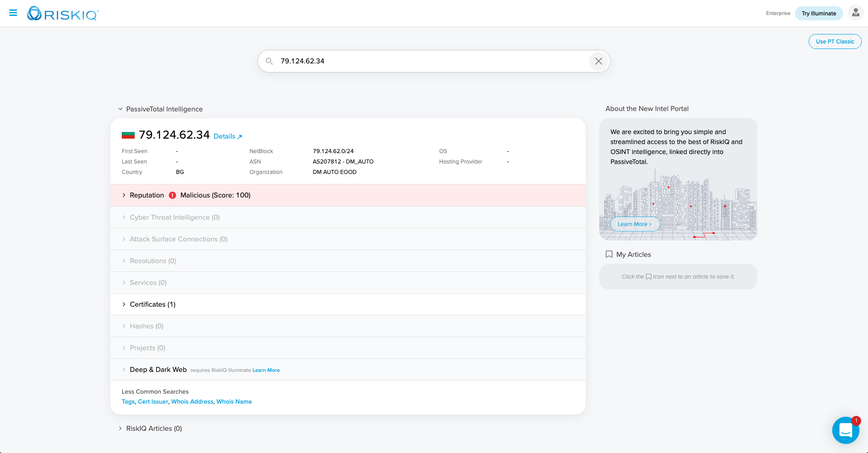
Task: Clear the search field with X icon
Action: tap(598, 61)
